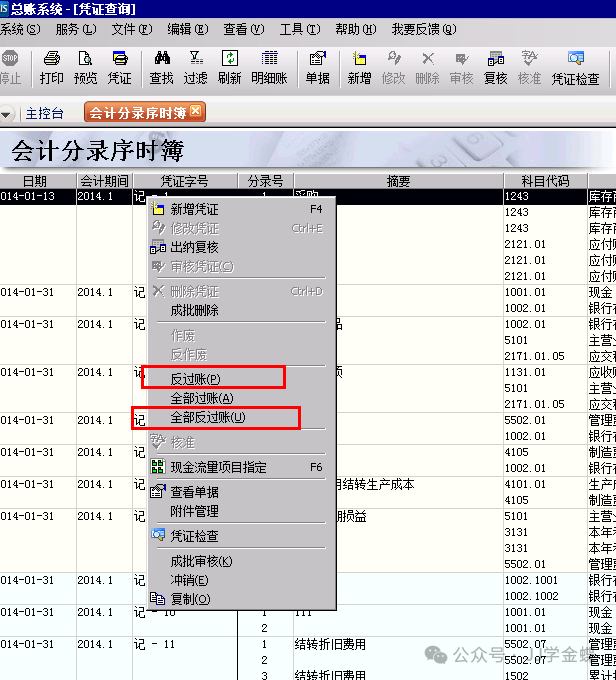
Task: Click 成批审核(K) context menu entry
Action: click(x=201, y=561)
